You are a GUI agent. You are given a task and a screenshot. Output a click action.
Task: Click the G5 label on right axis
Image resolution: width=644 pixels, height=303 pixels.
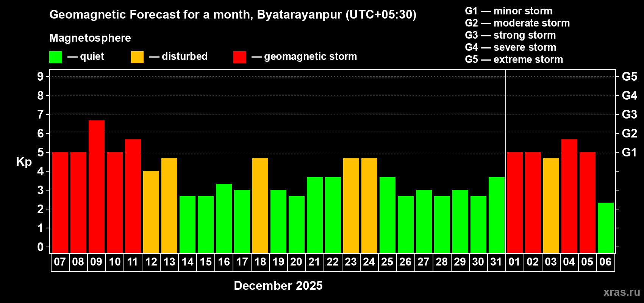(x=630, y=77)
